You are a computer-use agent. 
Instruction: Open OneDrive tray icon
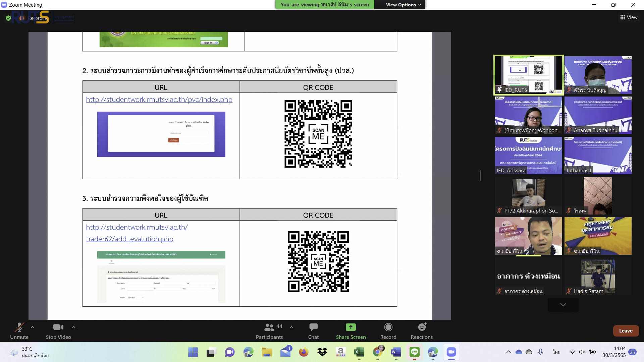point(519,352)
